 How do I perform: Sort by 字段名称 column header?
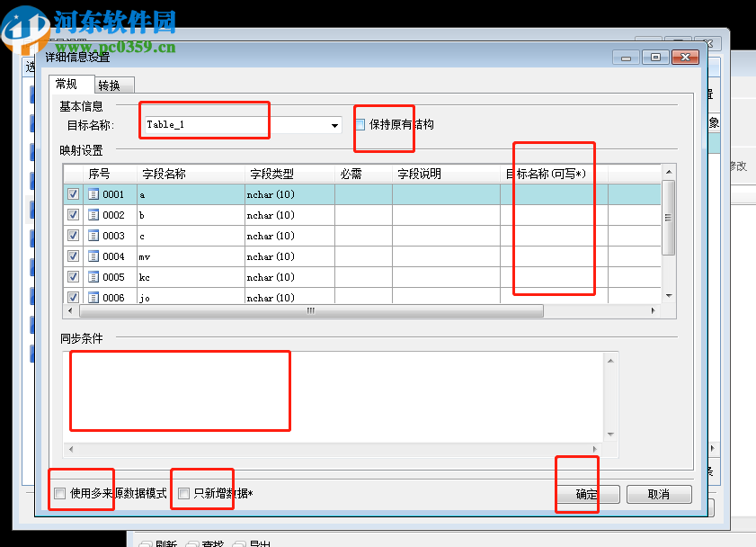tap(191, 174)
